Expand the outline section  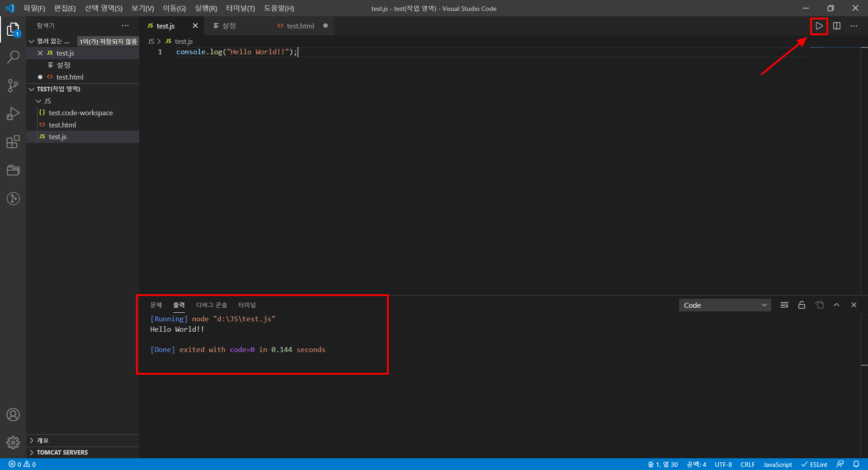[83, 440]
